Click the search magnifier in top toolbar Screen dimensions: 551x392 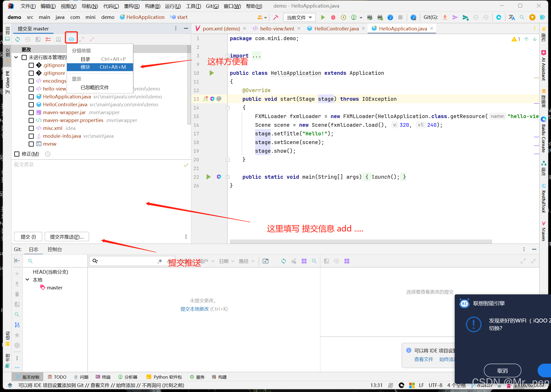tap(522, 17)
